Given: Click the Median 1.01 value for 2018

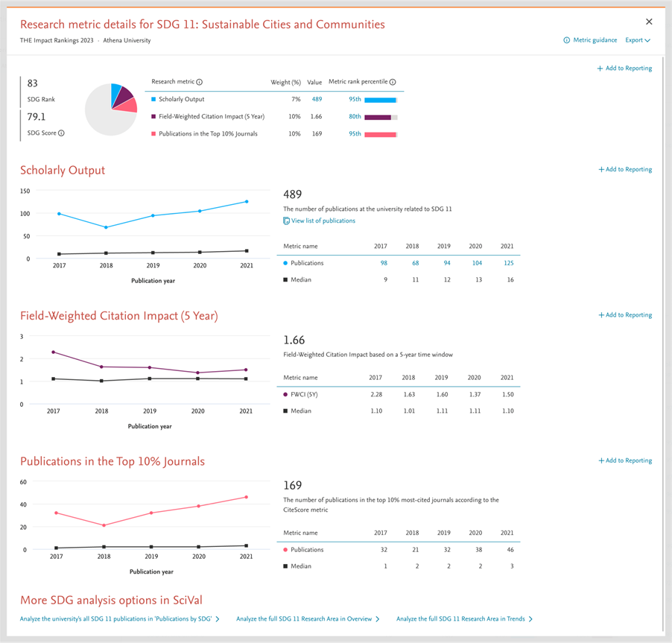Looking at the screenshot, I should [x=409, y=411].
